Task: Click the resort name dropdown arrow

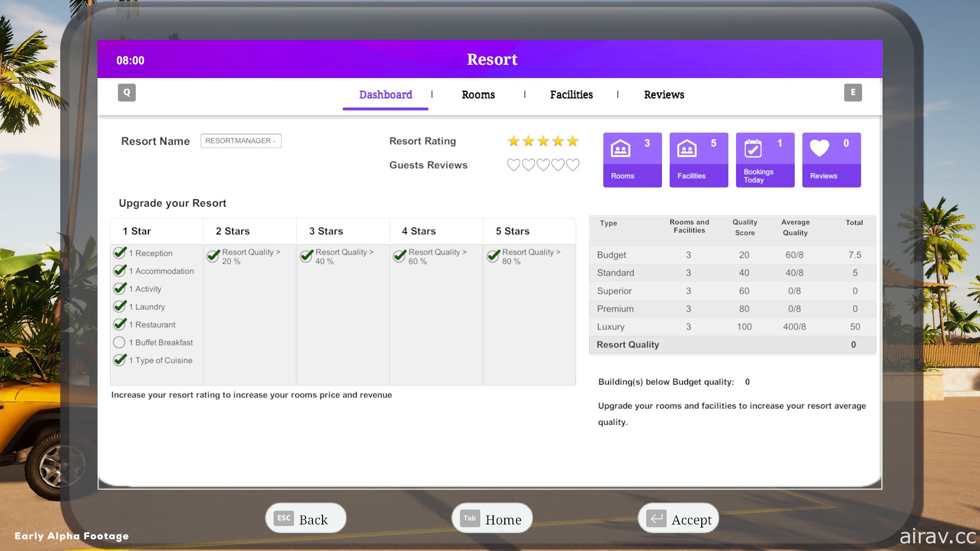Action: pyautogui.click(x=277, y=141)
